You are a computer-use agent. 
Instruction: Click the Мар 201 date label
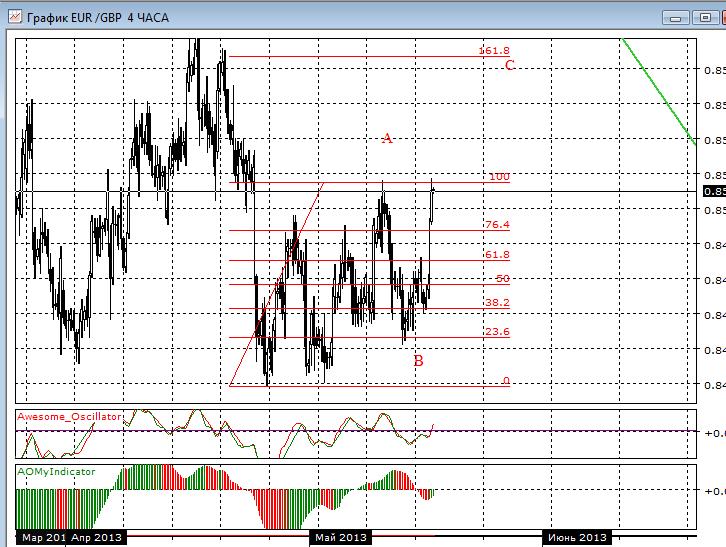coord(44,537)
